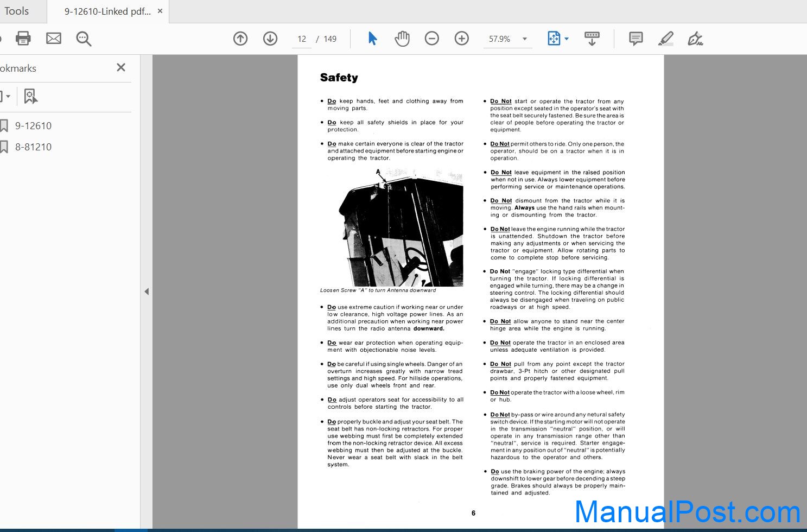
Task: Click the caption 'Loosen Screw "A" to turn Antenna downward'
Action: [x=378, y=290]
